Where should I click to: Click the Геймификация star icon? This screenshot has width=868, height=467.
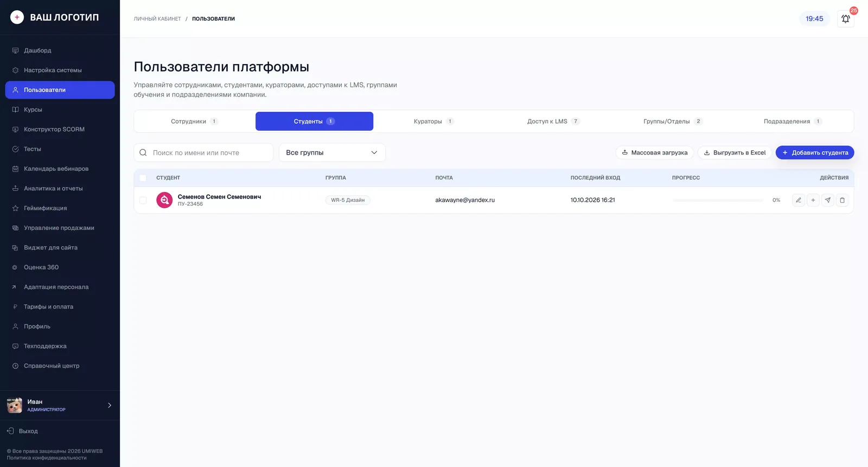pos(15,208)
